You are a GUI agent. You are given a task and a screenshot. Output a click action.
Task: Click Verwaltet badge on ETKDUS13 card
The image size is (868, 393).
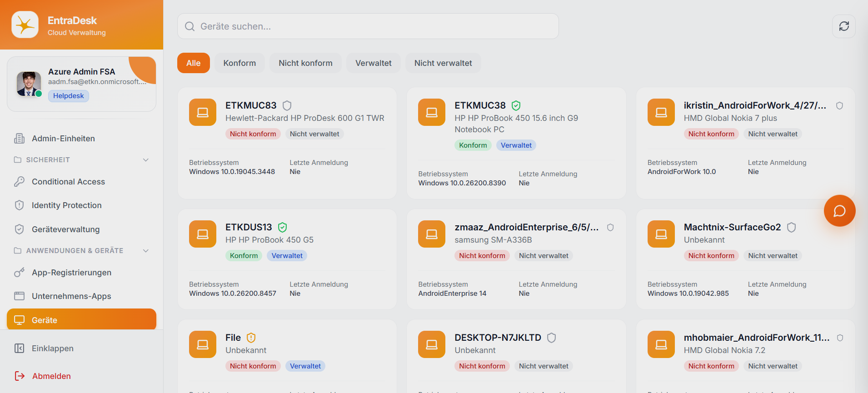point(287,256)
